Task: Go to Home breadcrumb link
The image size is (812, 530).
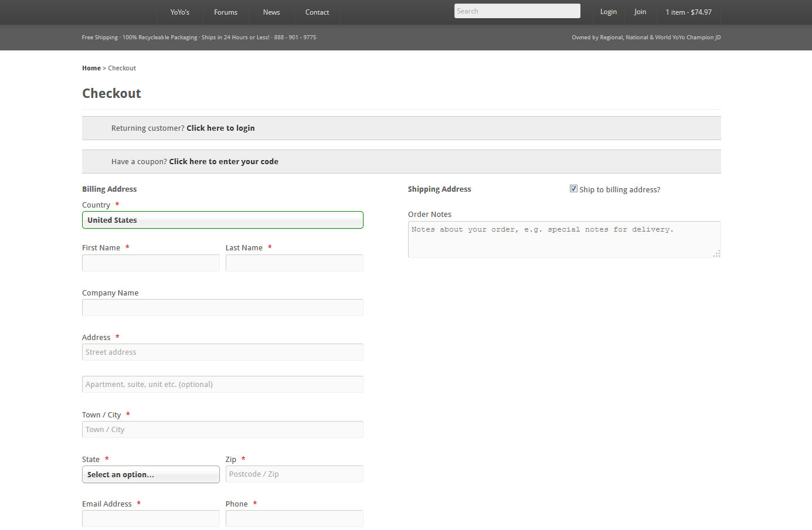Action: 91,68
